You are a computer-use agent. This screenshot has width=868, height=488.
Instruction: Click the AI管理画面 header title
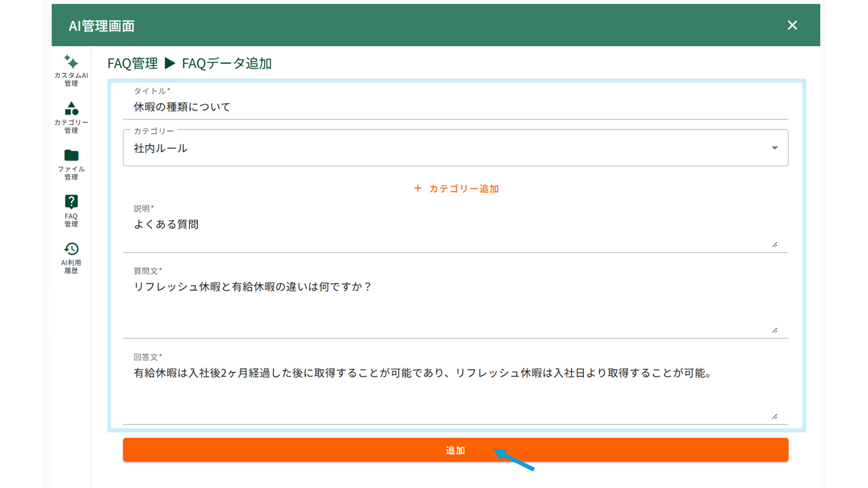pyautogui.click(x=102, y=26)
